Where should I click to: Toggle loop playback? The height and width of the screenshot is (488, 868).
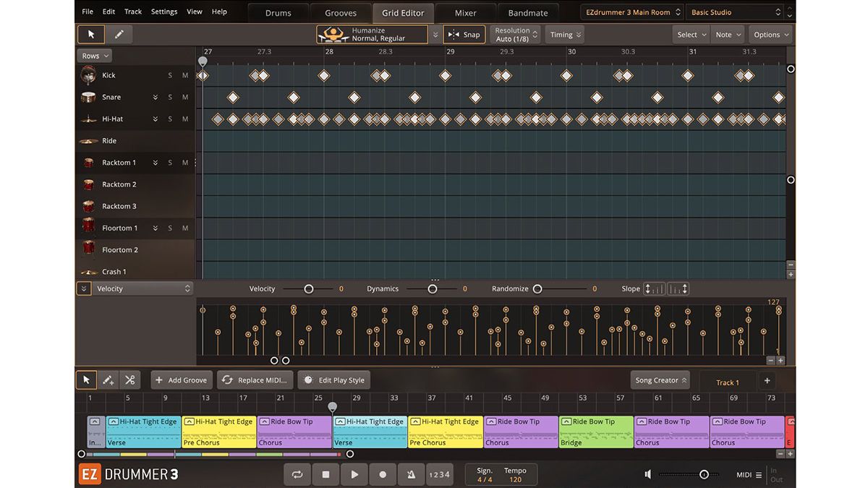coord(297,474)
